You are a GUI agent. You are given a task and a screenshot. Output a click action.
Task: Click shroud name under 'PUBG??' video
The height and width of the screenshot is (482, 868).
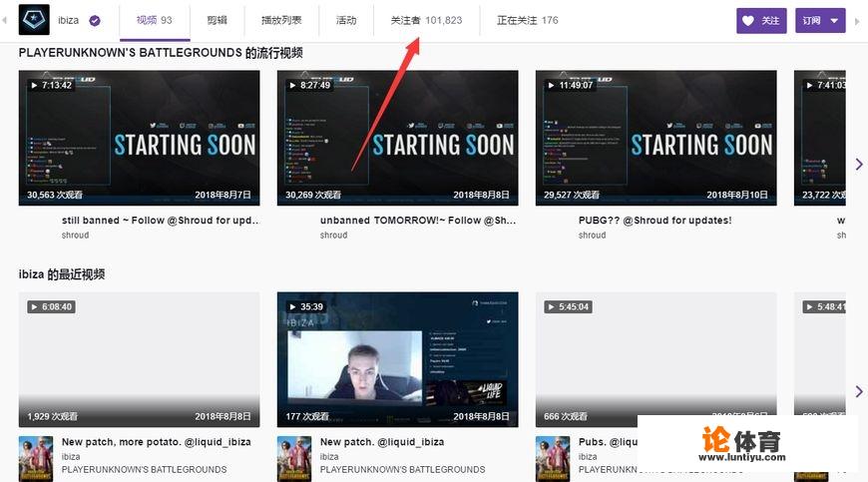pos(593,236)
